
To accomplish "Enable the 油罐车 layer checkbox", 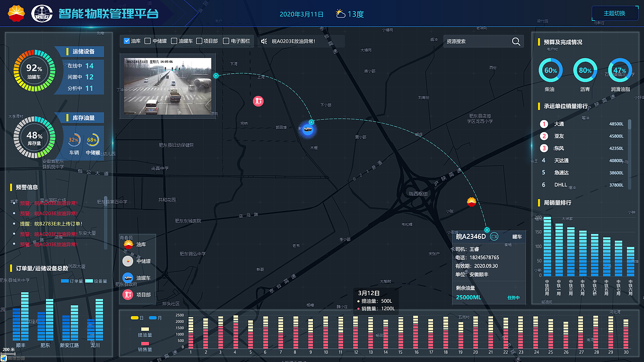I will coord(174,41).
